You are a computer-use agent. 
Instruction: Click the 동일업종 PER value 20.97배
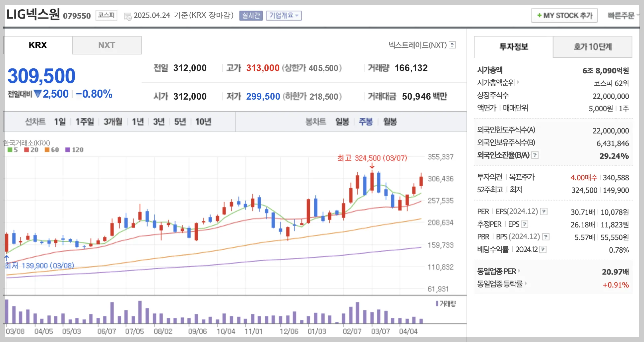[615, 272]
